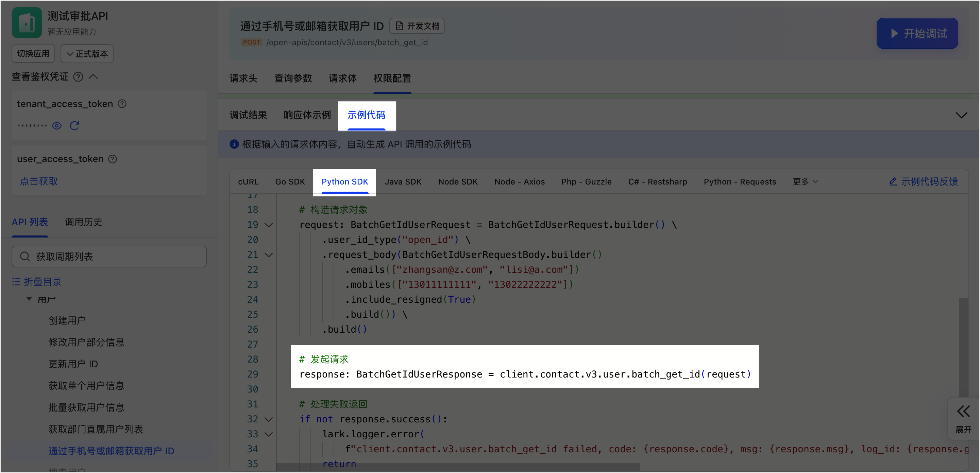Reveal the hidden tenant_access_token with eye icon
The height and width of the screenshot is (473, 980).
click(57, 126)
